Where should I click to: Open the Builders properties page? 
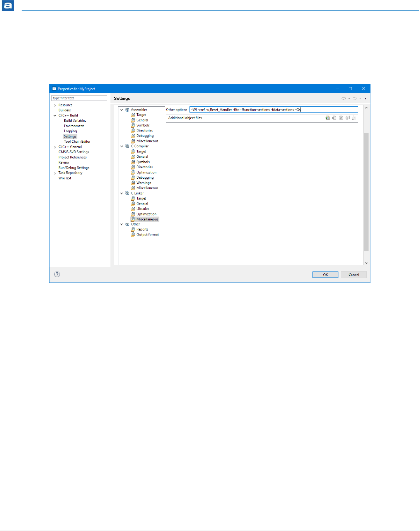(x=64, y=110)
